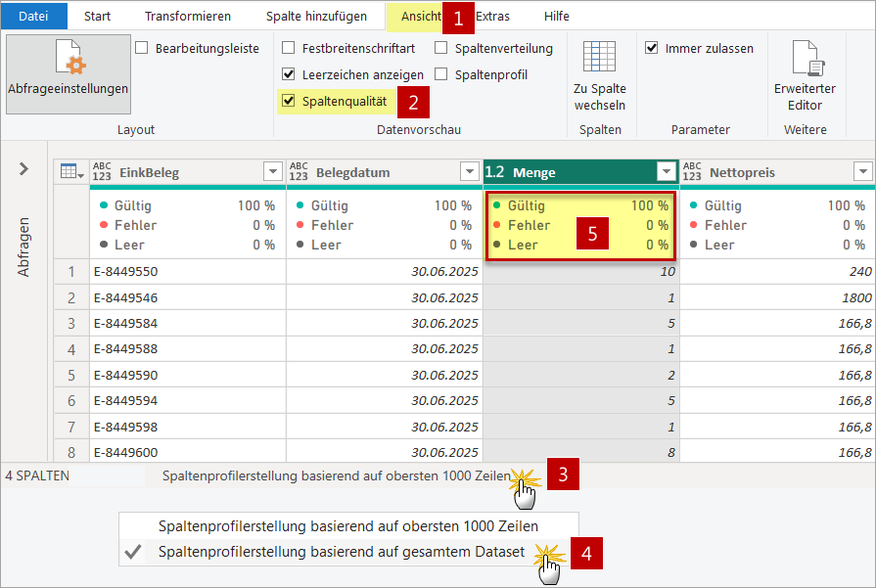This screenshot has height=588, width=876.
Task: Click the 1.2 type icon of Menge
Action: [x=495, y=172]
